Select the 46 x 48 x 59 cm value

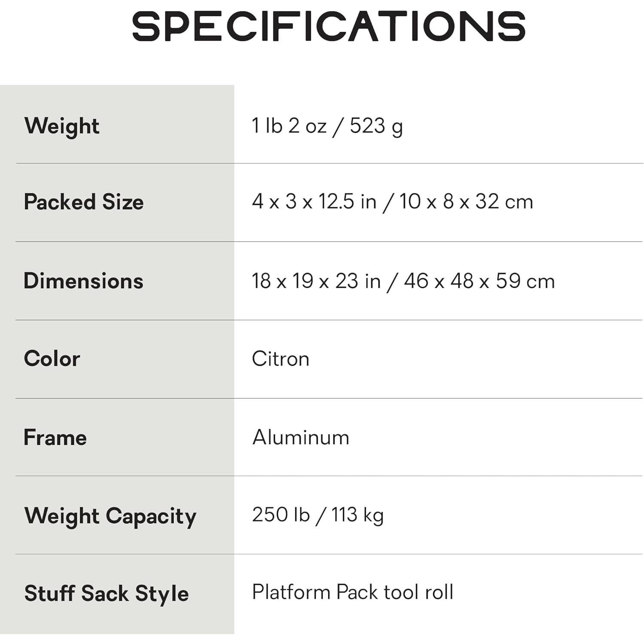(x=479, y=281)
